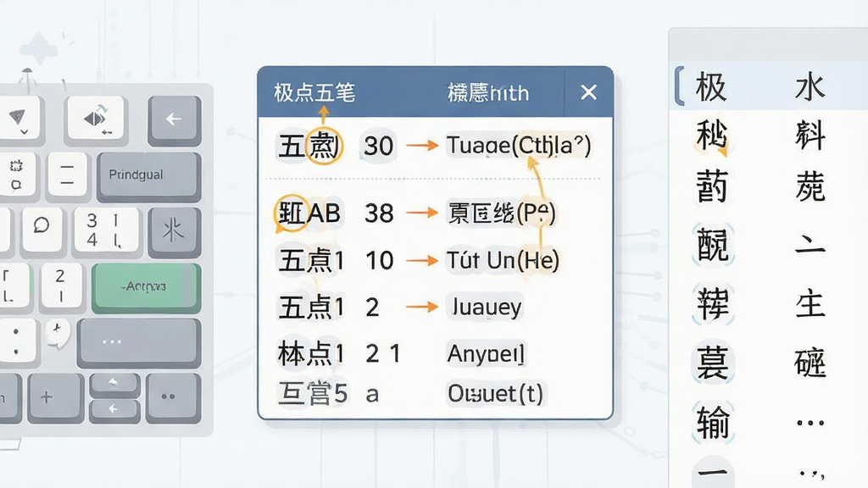The height and width of the screenshot is (488, 868).
Task: Choose candidate 极 in right list
Action: [711, 87]
